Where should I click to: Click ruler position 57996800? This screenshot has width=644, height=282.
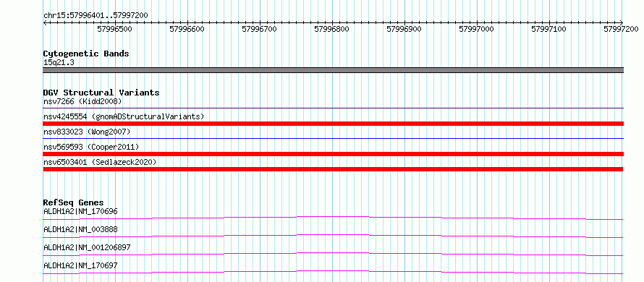click(x=332, y=29)
